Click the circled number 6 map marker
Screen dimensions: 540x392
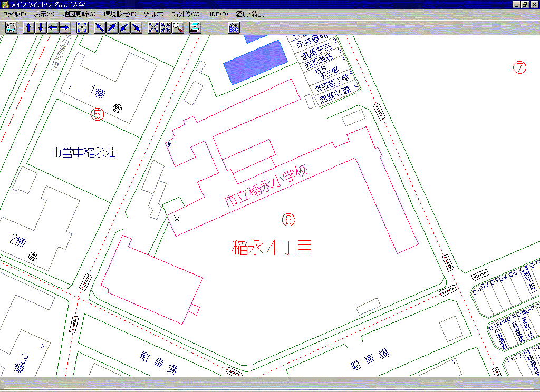coord(288,220)
